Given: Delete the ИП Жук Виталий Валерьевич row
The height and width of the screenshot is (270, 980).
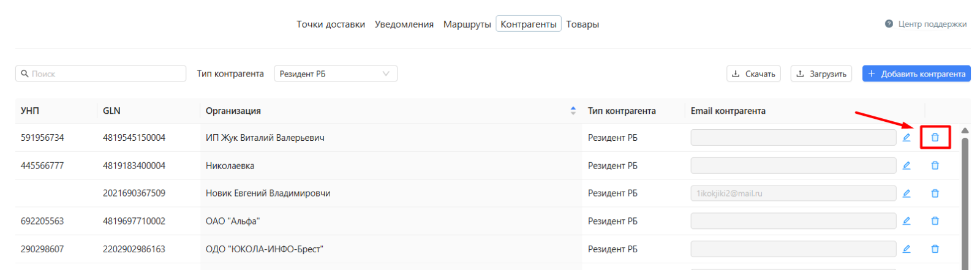Looking at the screenshot, I should [935, 138].
